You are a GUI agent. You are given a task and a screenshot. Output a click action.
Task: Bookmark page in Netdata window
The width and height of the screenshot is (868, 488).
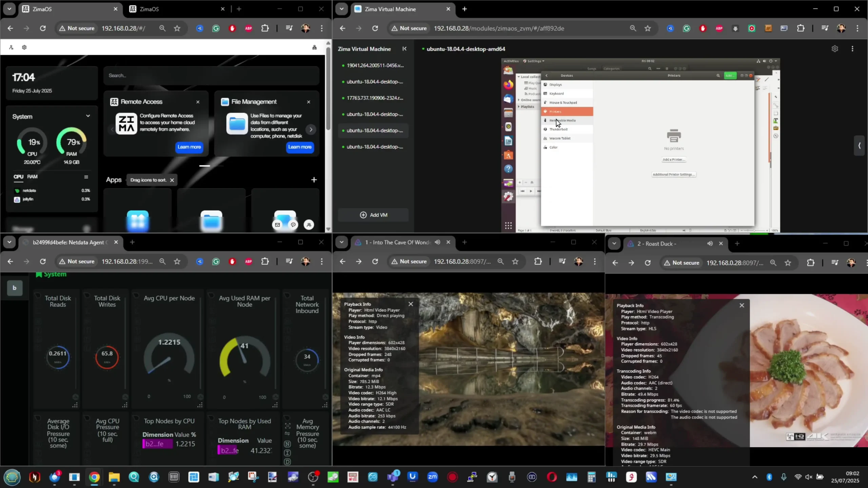pyautogui.click(x=177, y=262)
